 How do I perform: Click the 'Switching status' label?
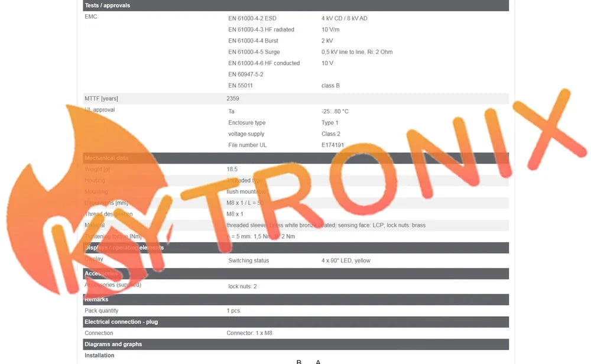(x=248, y=261)
